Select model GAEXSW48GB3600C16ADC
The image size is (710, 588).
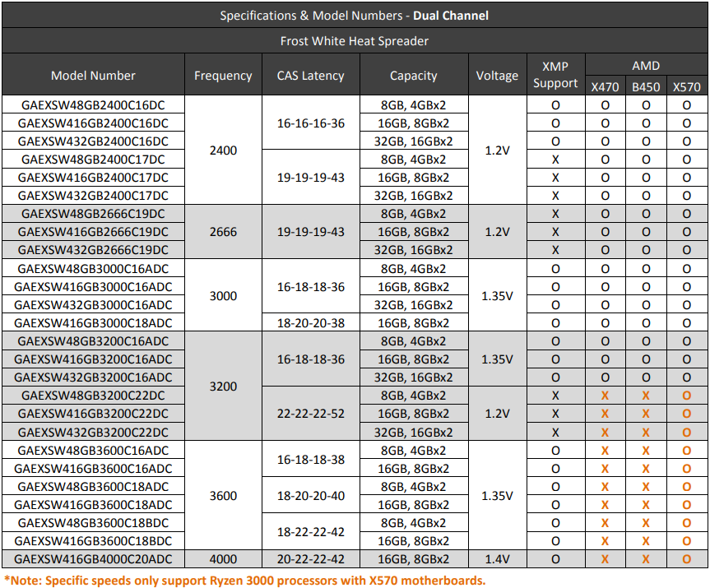click(93, 451)
